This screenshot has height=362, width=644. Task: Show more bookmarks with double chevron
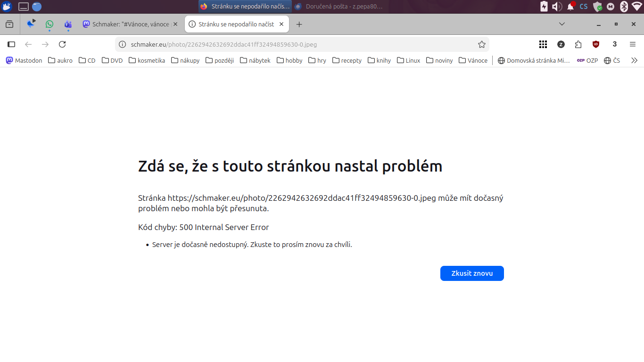pos(634,60)
